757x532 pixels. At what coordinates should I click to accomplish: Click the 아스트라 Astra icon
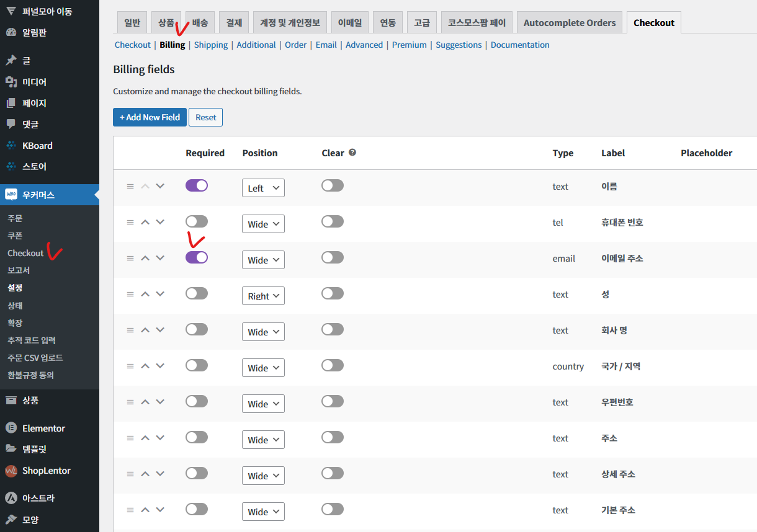pos(11,498)
